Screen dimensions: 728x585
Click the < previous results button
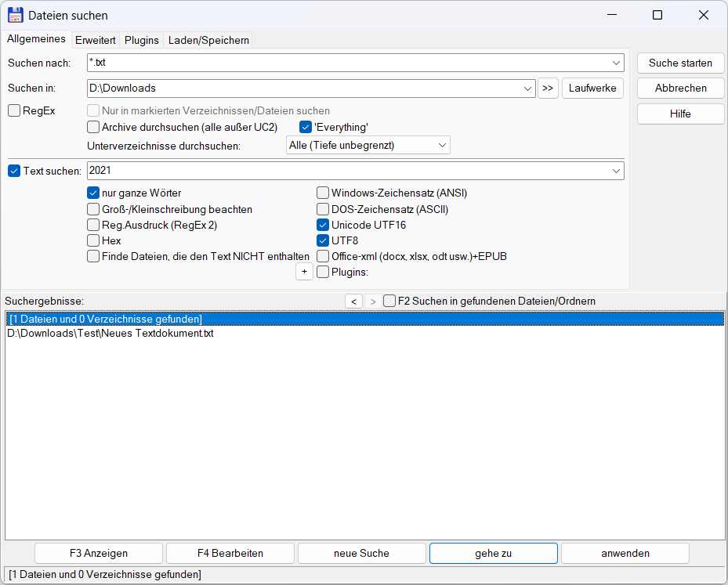pos(353,302)
